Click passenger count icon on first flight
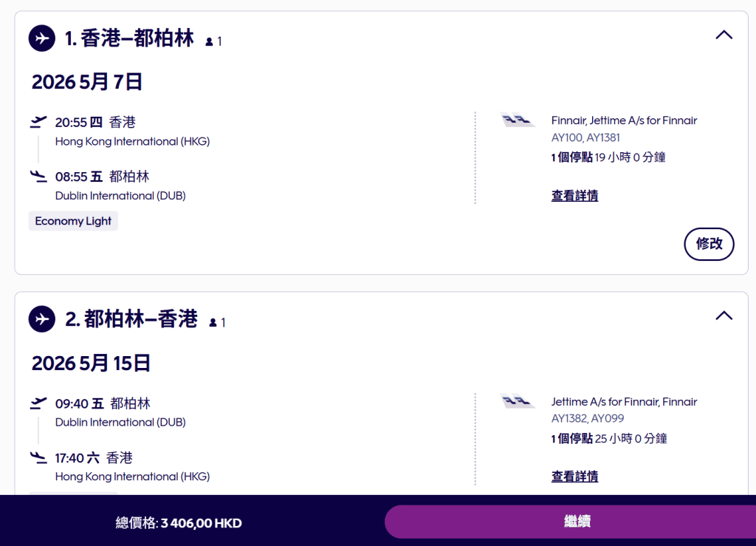The image size is (756, 546). [210, 42]
